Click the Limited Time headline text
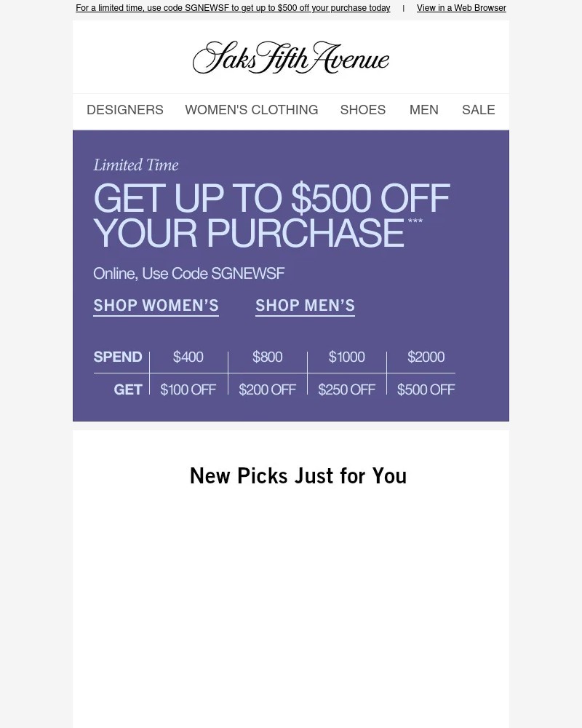The width and height of the screenshot is (582, 728). pyautogui.click(x=135, y=165)
